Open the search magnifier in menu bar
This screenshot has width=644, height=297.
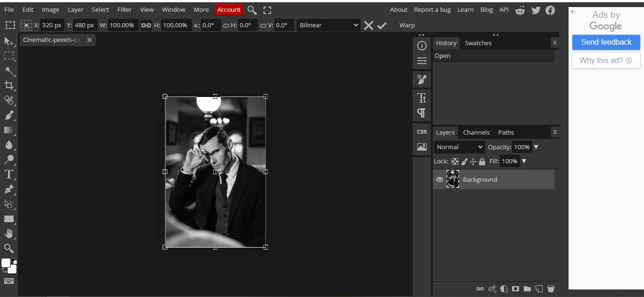pos(252,10)
